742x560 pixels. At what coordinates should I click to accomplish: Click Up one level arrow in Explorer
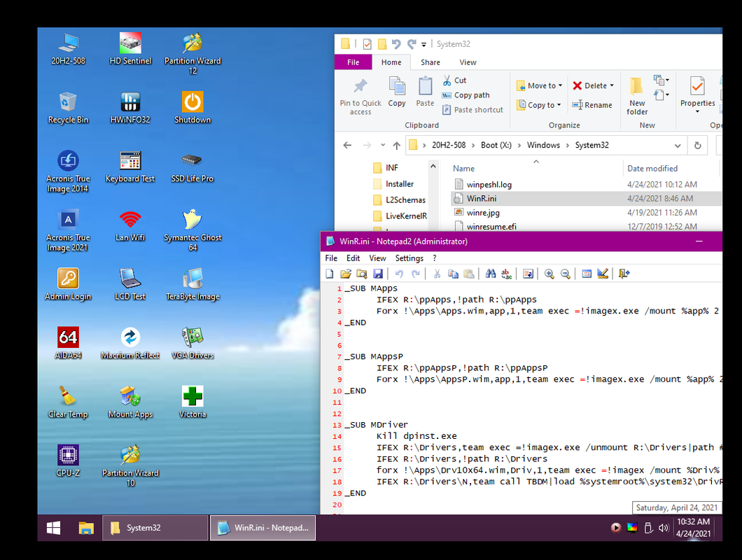tap(397, 146)
